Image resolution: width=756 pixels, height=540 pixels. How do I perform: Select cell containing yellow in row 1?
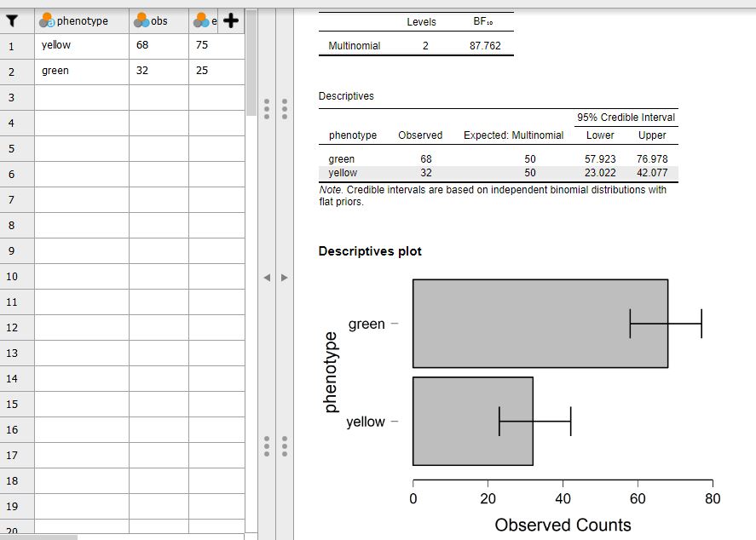tap(82, 46)
